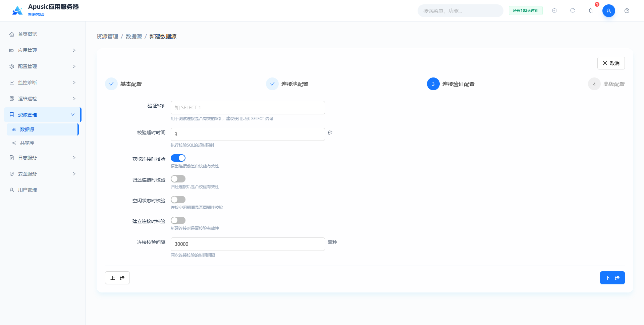The image size is (644, 325).
Task: Click the 下一步 button
Action: click(x=612, y=278)
